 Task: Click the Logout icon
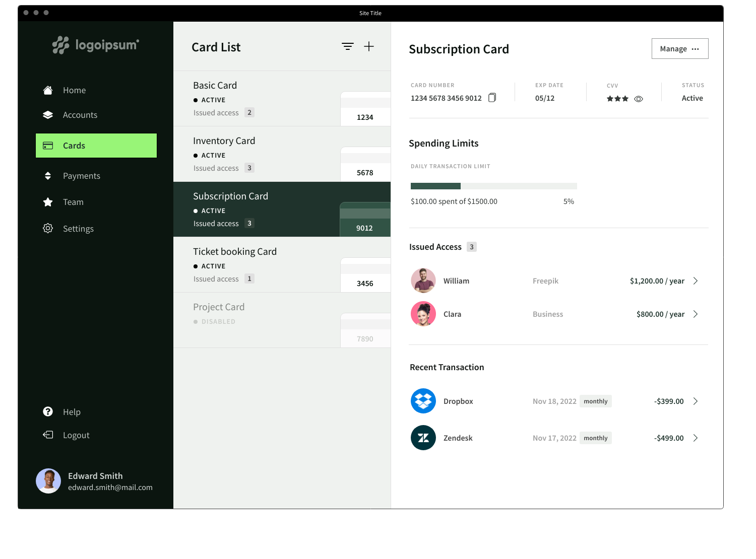coord(48,435)
